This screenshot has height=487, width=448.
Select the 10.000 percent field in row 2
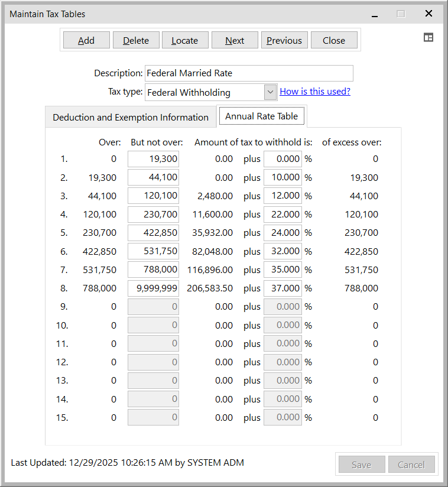283,177
